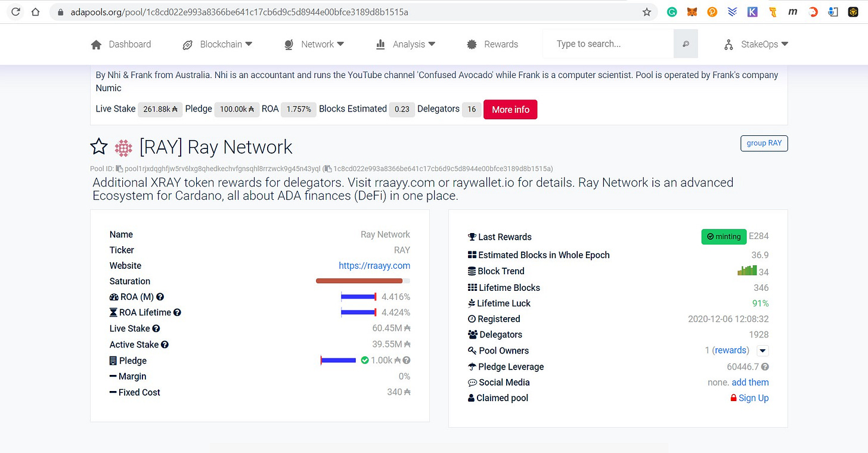
Task: Expand the StakeOps menu
Action: click(756, 44)
